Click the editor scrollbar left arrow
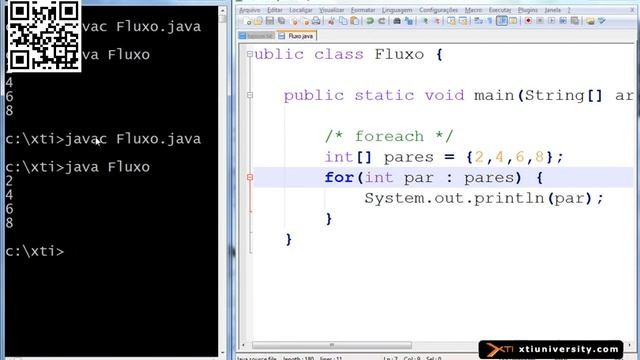The width and height of the screenshot is (640, 360). click(x=244, y=345)
